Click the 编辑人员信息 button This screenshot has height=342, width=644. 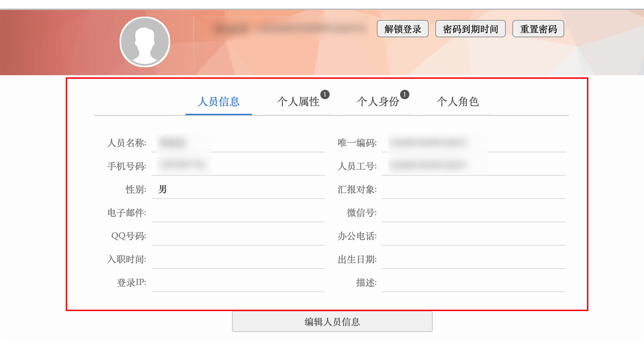click(332, 322)
